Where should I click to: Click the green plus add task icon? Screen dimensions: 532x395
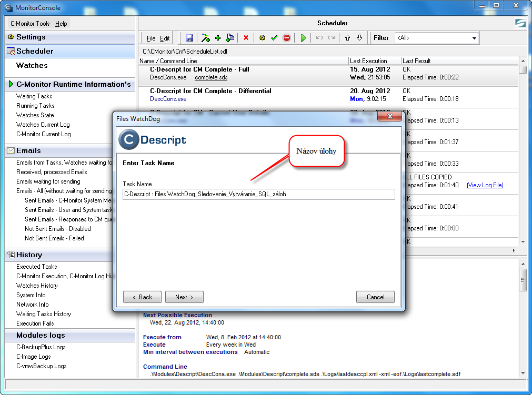[218, 38]
